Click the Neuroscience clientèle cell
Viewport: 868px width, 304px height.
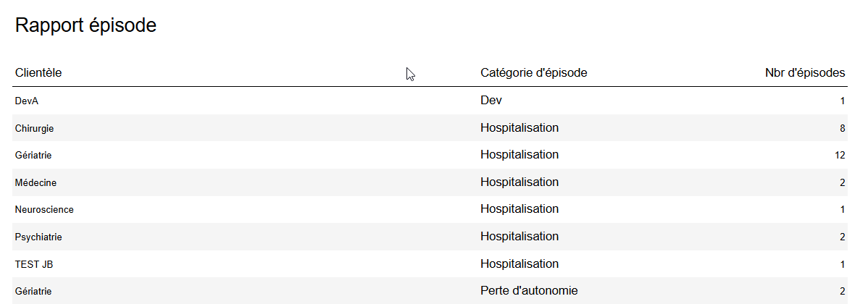[44, 210]
